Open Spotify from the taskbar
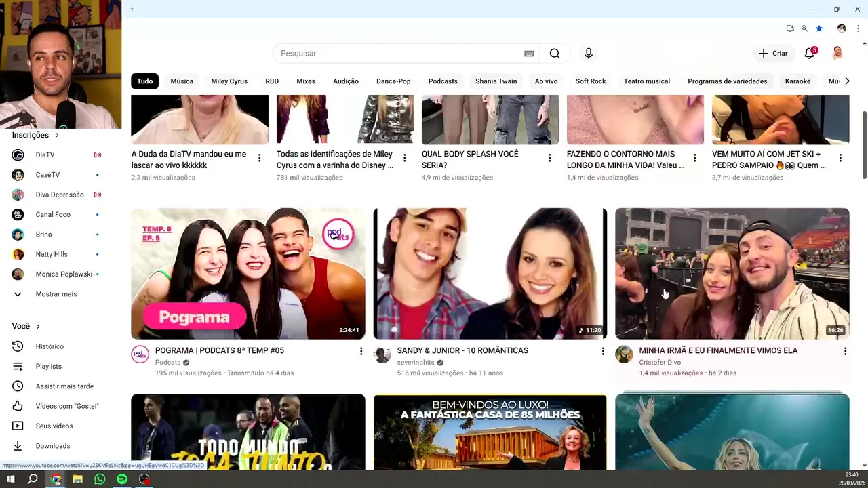 click(x=122, y=479)
